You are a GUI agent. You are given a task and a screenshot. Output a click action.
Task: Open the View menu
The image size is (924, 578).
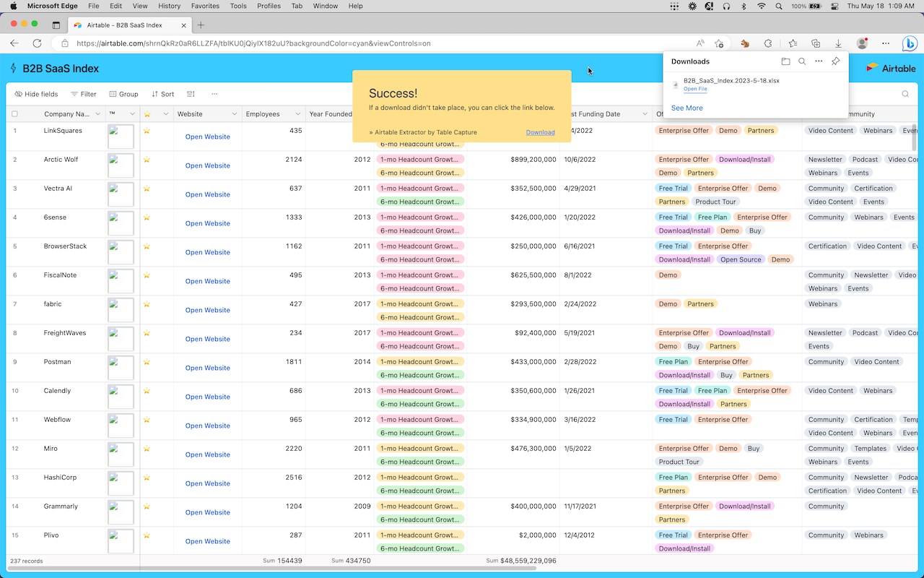pyautogui.click(x=140, y=6)
